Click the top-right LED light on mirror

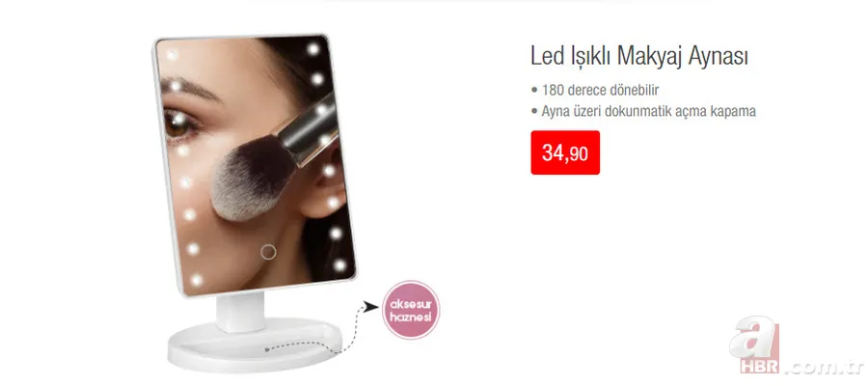tap(313, 49)
